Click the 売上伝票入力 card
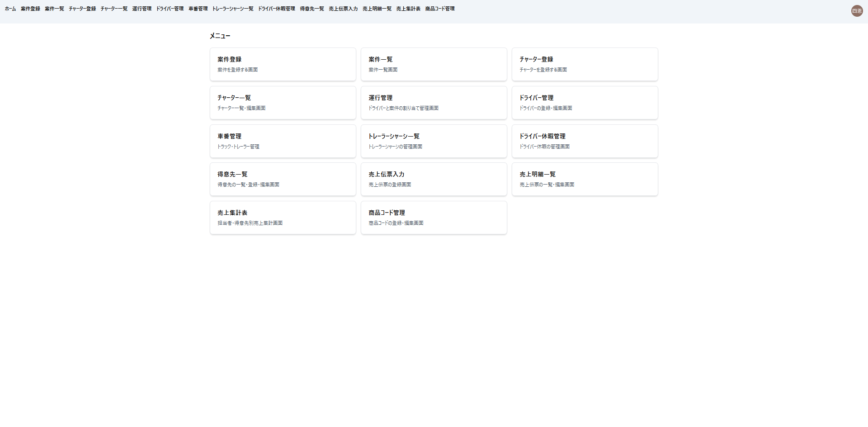Viewport: 868px width, 427px height. (x=434, y=179)
